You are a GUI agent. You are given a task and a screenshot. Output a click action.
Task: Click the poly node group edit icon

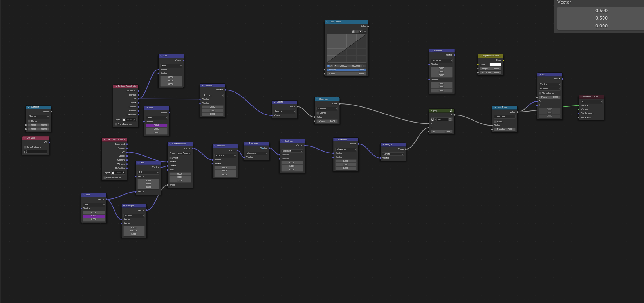tap(451, 111)
